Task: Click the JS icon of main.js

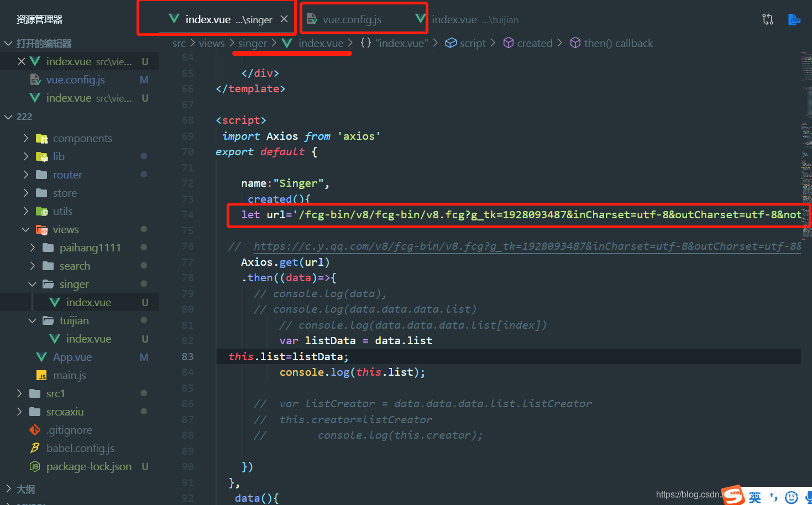Action: pos(41,376)
